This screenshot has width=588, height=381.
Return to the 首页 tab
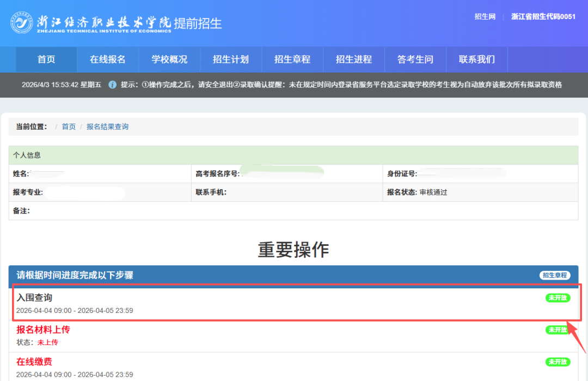point(46,59)
